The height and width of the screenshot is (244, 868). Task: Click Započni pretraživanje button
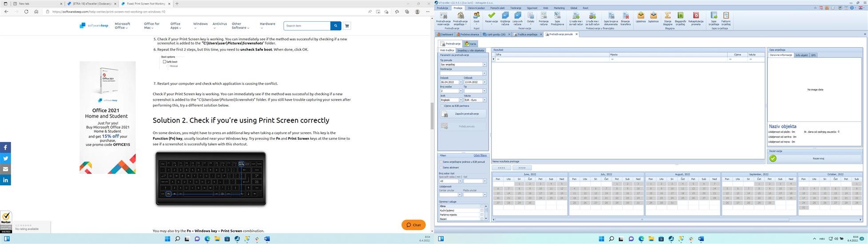[x=463, y=114]
